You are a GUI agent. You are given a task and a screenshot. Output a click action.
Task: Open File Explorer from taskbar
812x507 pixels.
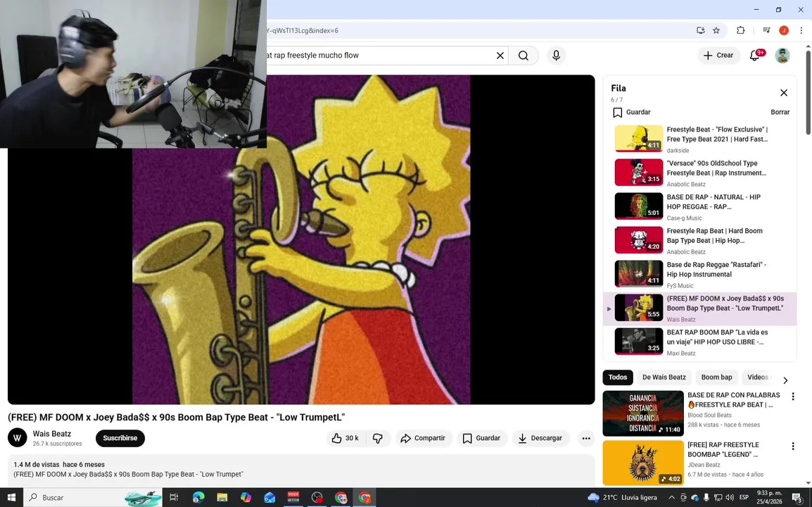click(222, 498)
